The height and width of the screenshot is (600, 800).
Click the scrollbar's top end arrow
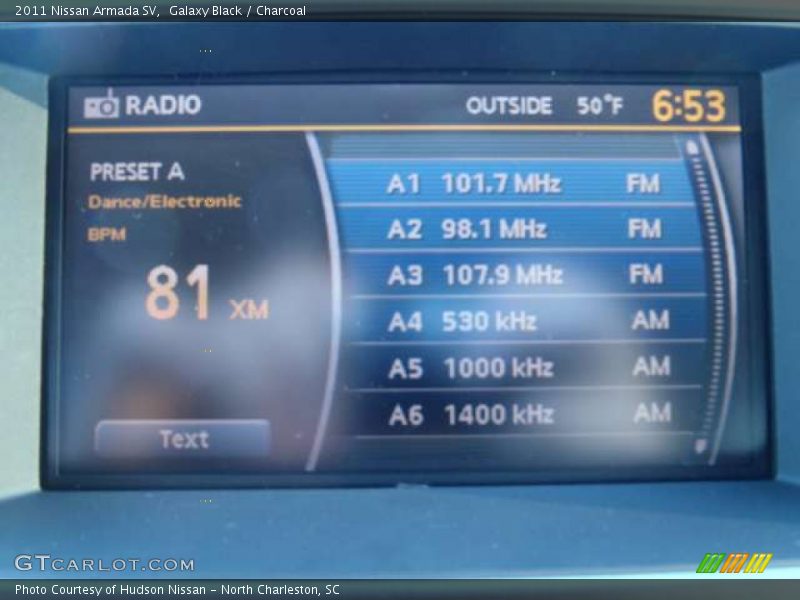point(691,148)
